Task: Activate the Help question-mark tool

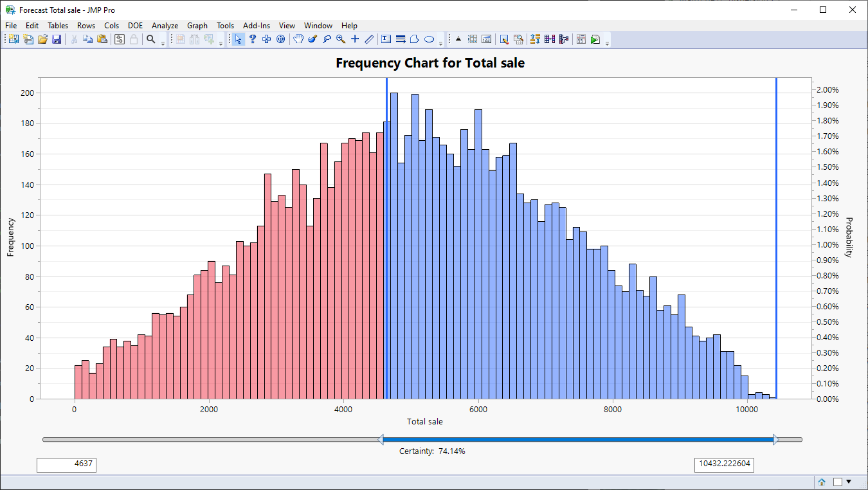Action: [252, 39]
